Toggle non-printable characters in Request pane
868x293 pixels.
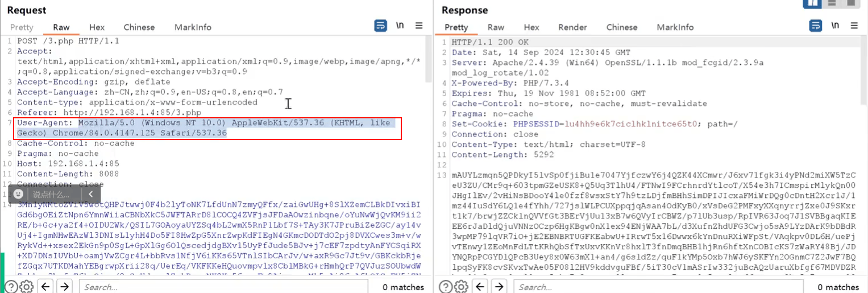click(400, 26)
